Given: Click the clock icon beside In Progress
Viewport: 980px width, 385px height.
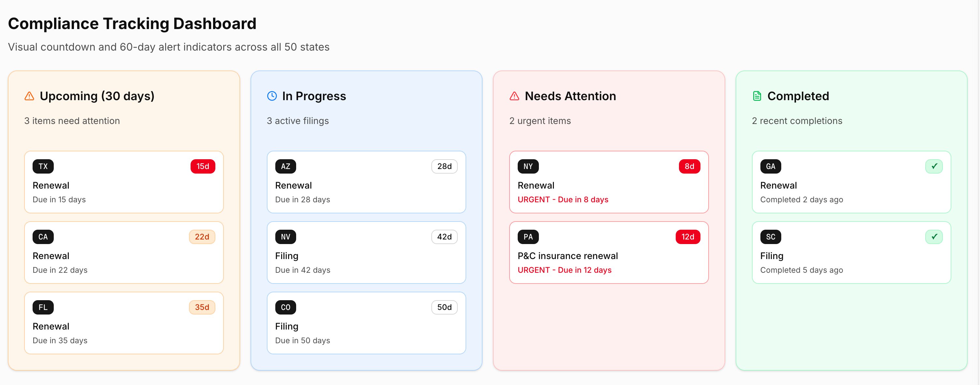Looking at the screenshot, I should 271,96.
